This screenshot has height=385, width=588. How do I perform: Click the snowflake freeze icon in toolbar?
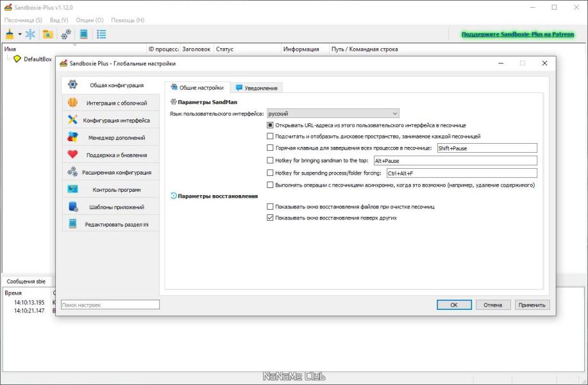point(30,34)
